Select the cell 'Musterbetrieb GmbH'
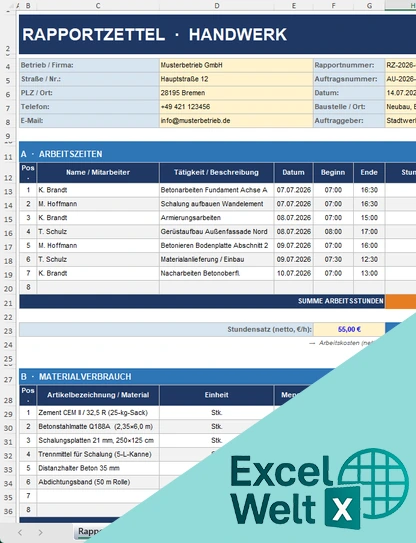Image resolution: width=416 pixels, height=543 pixels. (236, 65)
